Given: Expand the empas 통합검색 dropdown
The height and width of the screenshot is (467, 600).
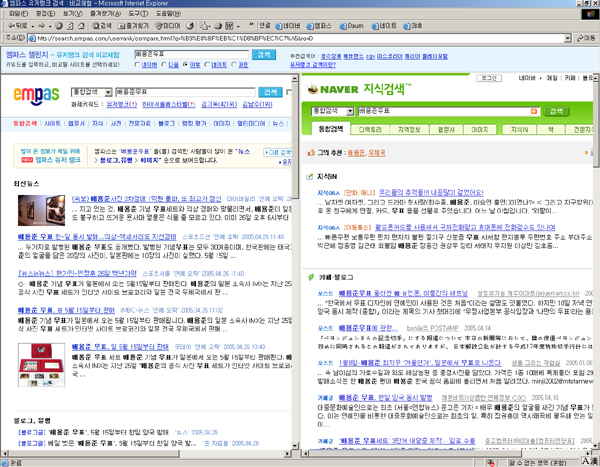Looking at the screenshot, I should (108, 91).
